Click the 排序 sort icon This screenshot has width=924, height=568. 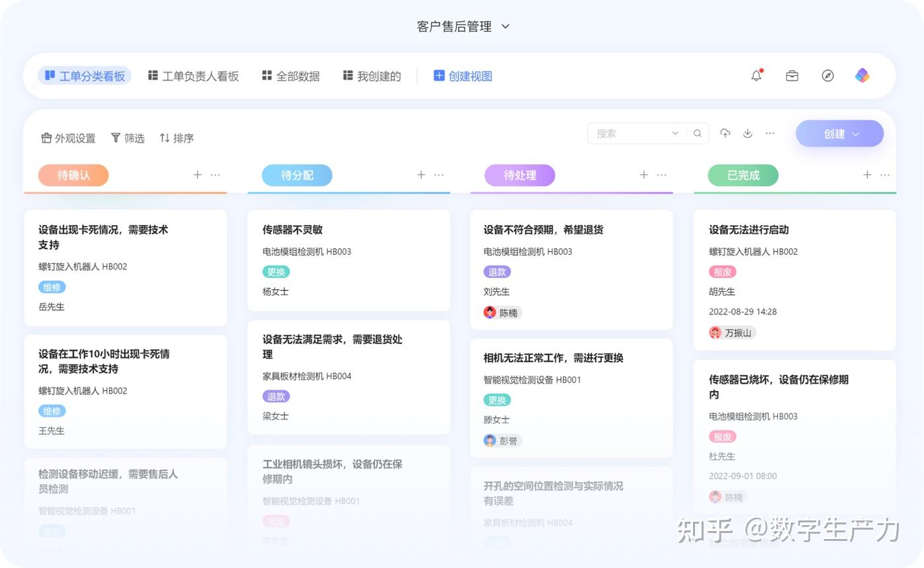click(175, 138)
